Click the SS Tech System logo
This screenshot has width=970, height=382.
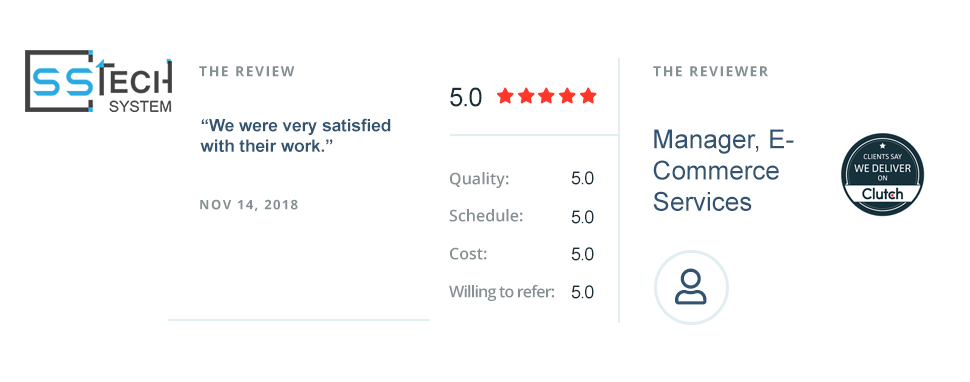tap(98, 81)
